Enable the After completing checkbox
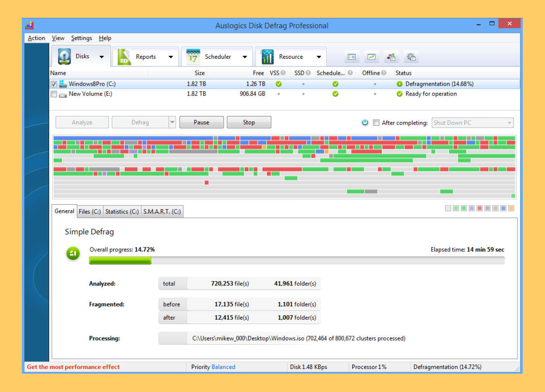Image resolution: width=545 pixels, height=392 pixels. click(x=376, y=123)
